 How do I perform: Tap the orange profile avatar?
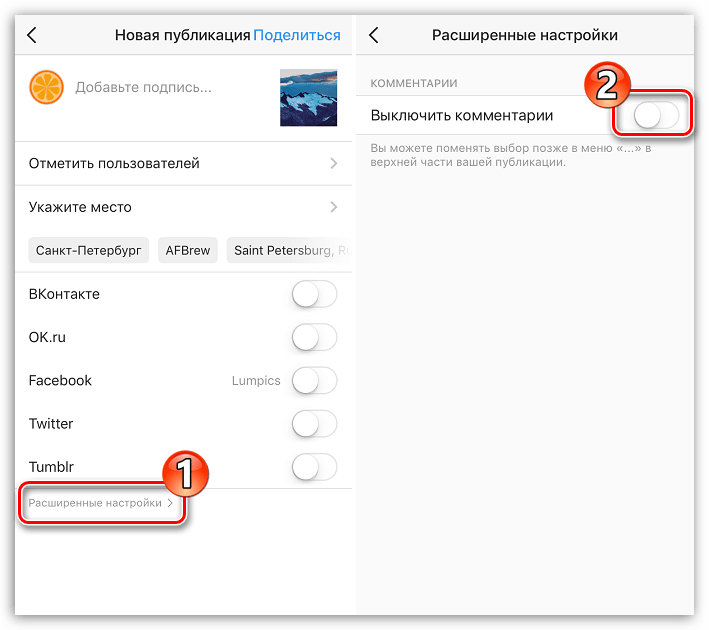(x=46, y=87)
